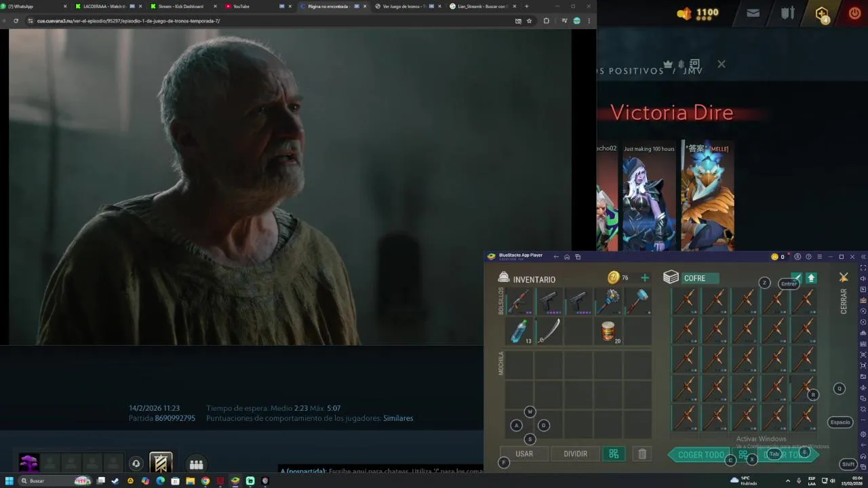Screen dimensions: 868x488
Task: Click the Similares behavior score link
Action: [x=398, y=418]
